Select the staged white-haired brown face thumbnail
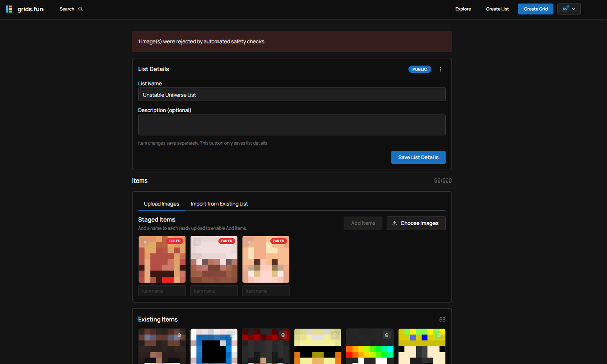The image size is (607, 364). click(x=214, y=259)
